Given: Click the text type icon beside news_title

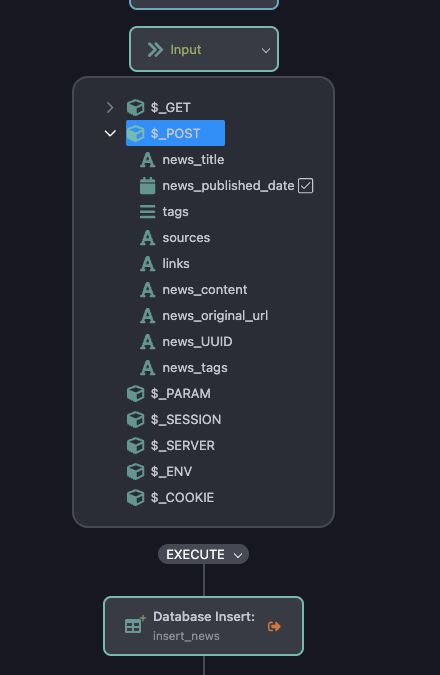Looking at the screenshot, I should 148,160.
